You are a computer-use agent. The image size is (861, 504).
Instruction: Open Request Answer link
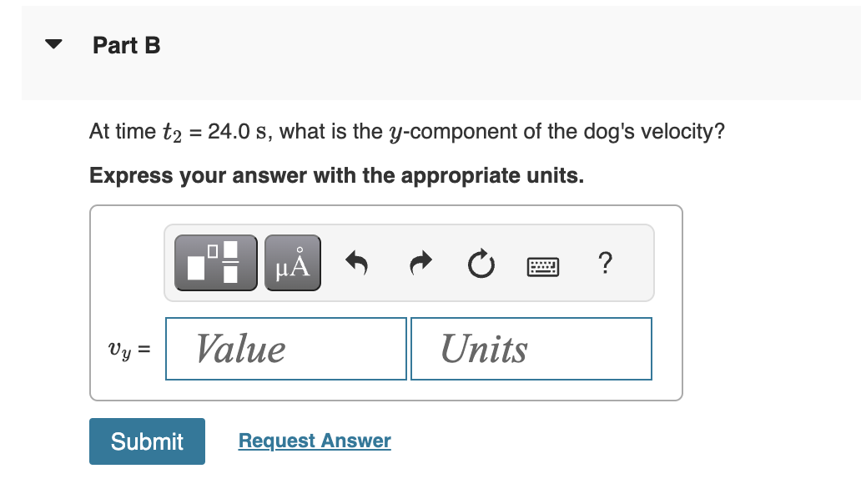[x=315, y=441]
